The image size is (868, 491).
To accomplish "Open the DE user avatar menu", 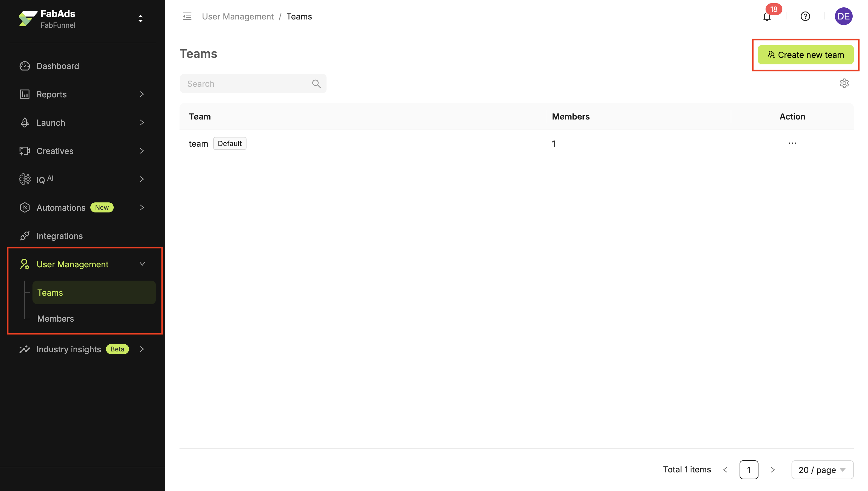I will [843, 17].
